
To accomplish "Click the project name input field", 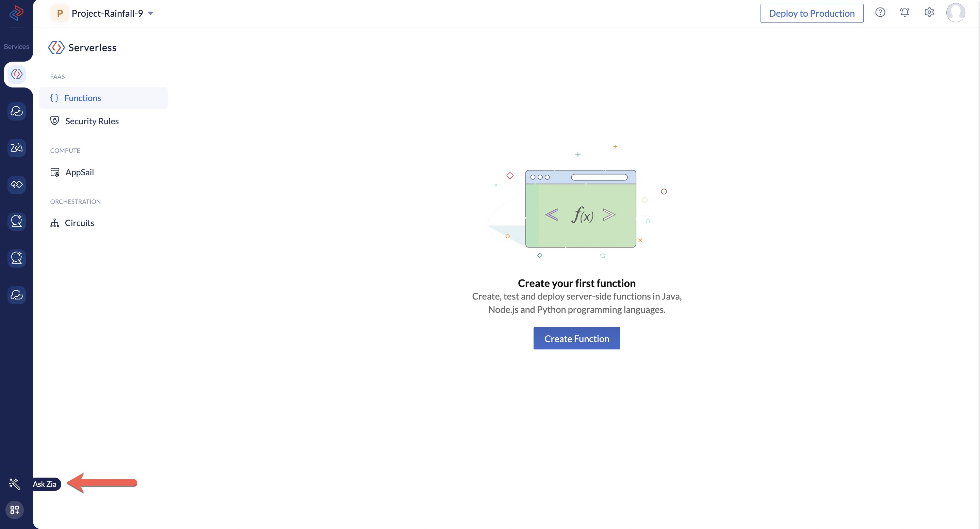I will 106,13.
